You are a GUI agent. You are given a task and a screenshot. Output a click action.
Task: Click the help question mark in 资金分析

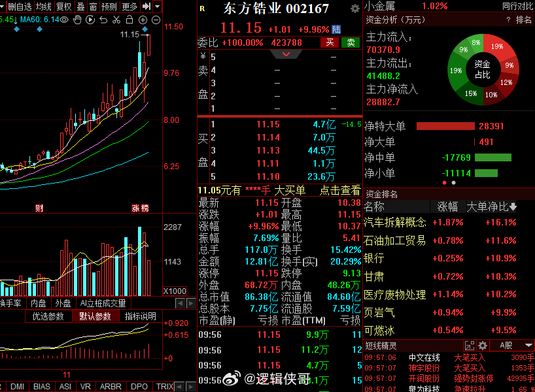[x=508, y=20]
